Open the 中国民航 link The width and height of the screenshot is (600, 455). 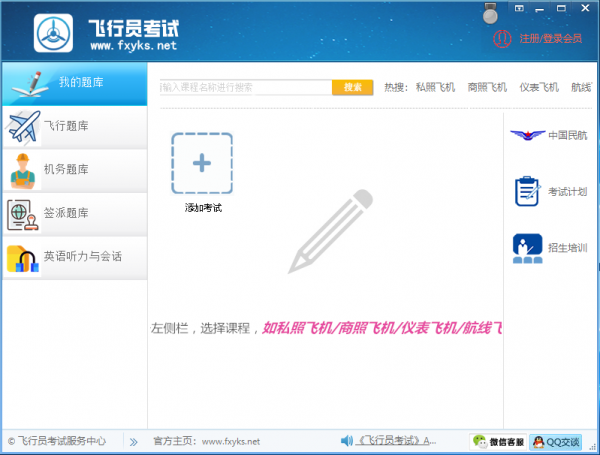[x=567, y=135]
